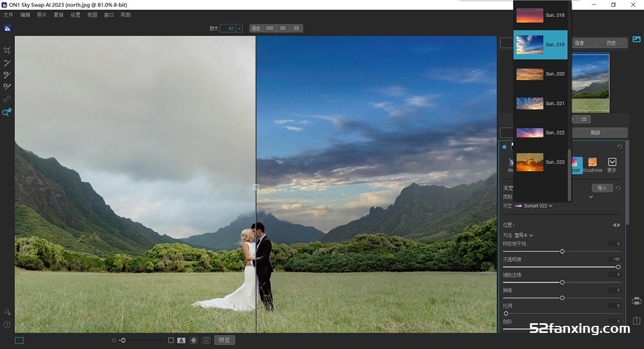Toggle the sky effect blue enable dot
The width and height of the screenshot is (644, 349).
pos(504,147)
